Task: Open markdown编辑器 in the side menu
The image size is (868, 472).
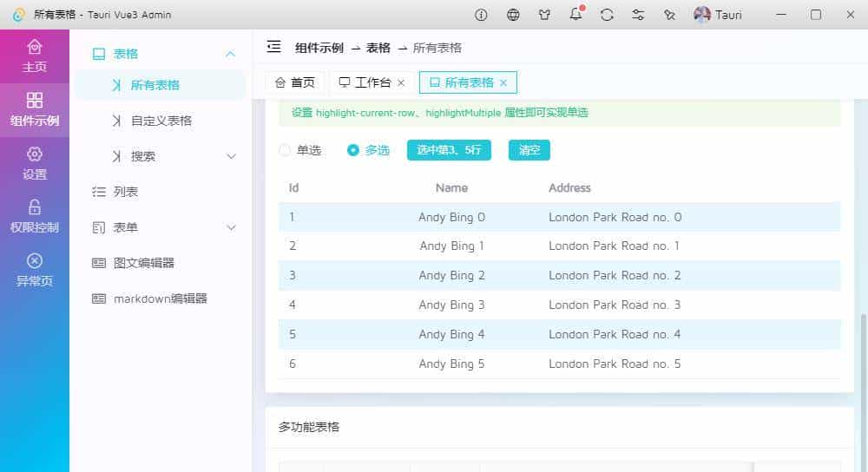Action: 161,298
